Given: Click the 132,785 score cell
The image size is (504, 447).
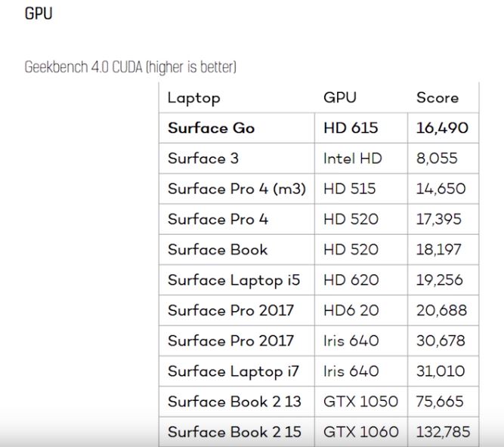Looking at the screenshot, I should (444, 432).
